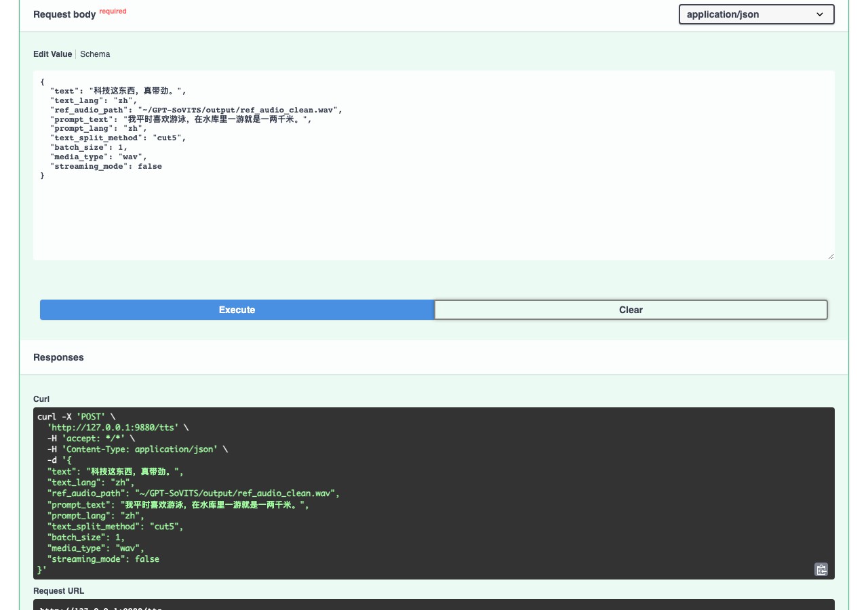This screenshot has height=610, width=868.
Task: Open the application/json content type dropdown
Action: coord(756,14)
